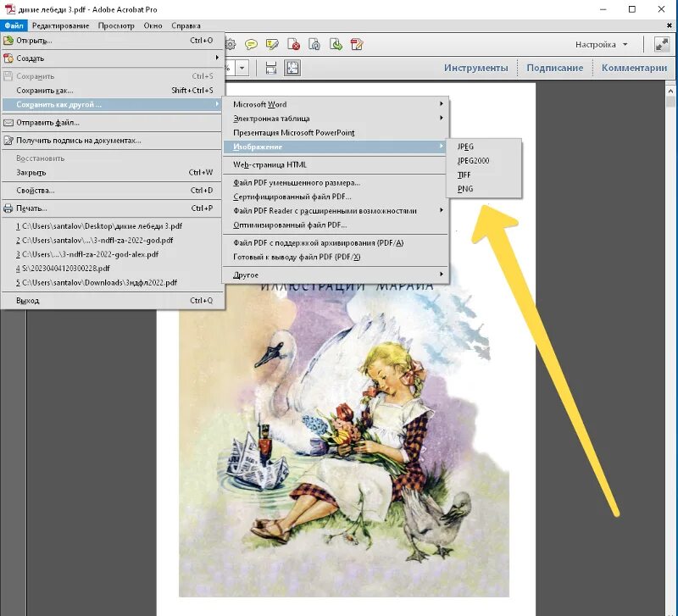
Task: Close the document with the small X on menu bar
Action: click(x=670, y=25)
